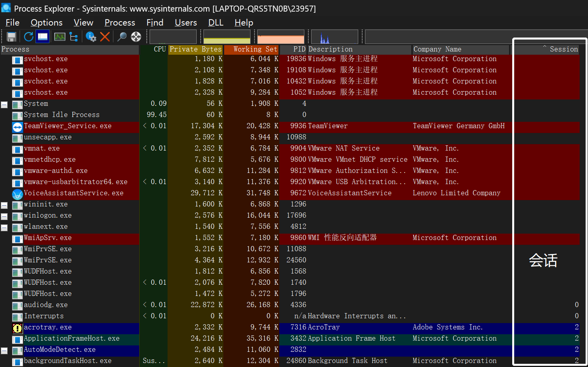Open the File menu

[12, 23]
